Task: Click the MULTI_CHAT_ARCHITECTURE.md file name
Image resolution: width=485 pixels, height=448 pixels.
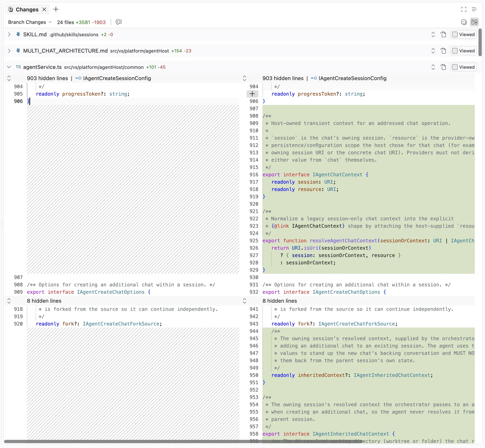Action: tap(65, 51)
